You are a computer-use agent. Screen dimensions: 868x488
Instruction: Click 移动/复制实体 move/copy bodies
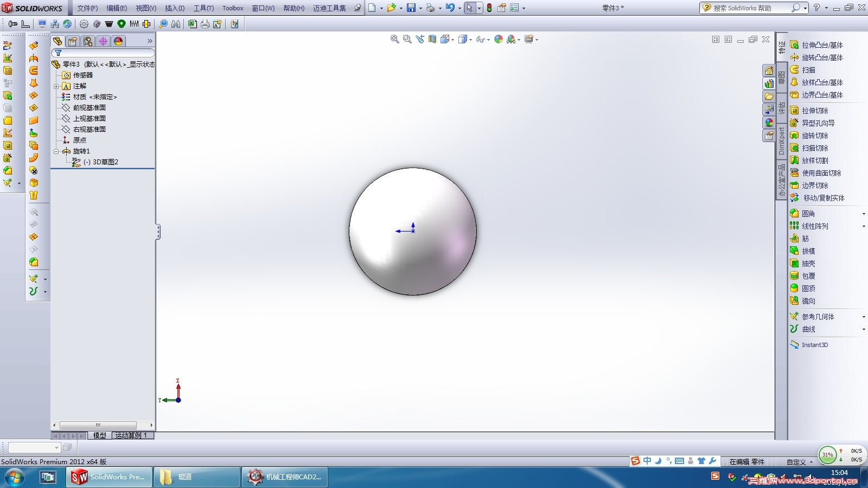pyautogui.click(x=818, y=198)
